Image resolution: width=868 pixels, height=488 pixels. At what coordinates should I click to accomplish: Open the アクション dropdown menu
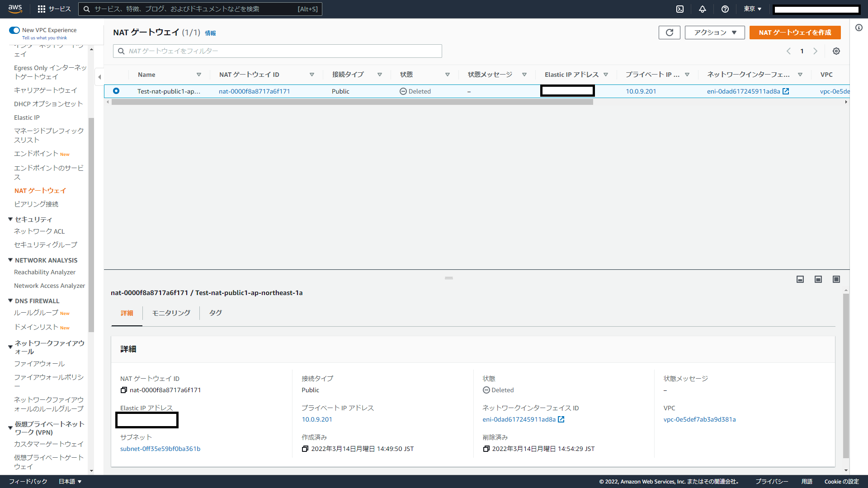tap(714, 33)
